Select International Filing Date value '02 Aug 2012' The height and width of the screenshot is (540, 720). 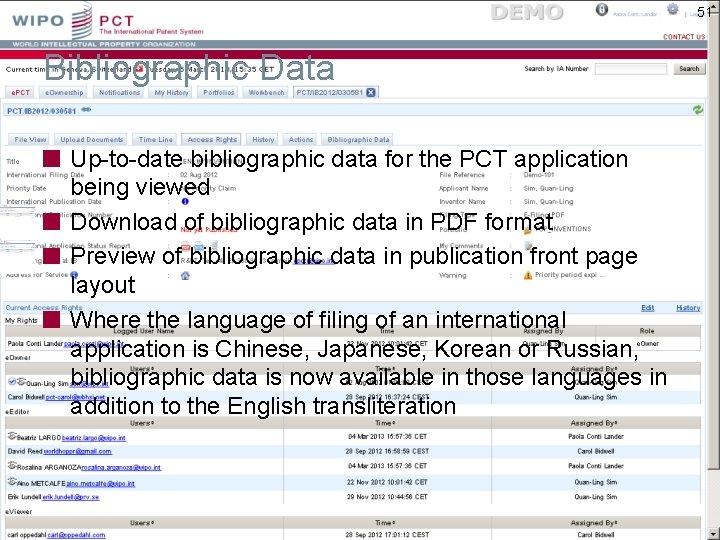click(x=198, y=175)
